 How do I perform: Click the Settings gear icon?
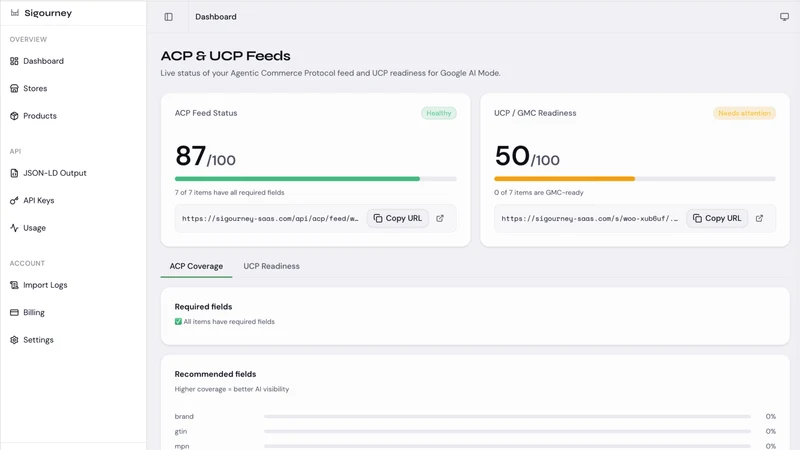click(x=14, y=340)
